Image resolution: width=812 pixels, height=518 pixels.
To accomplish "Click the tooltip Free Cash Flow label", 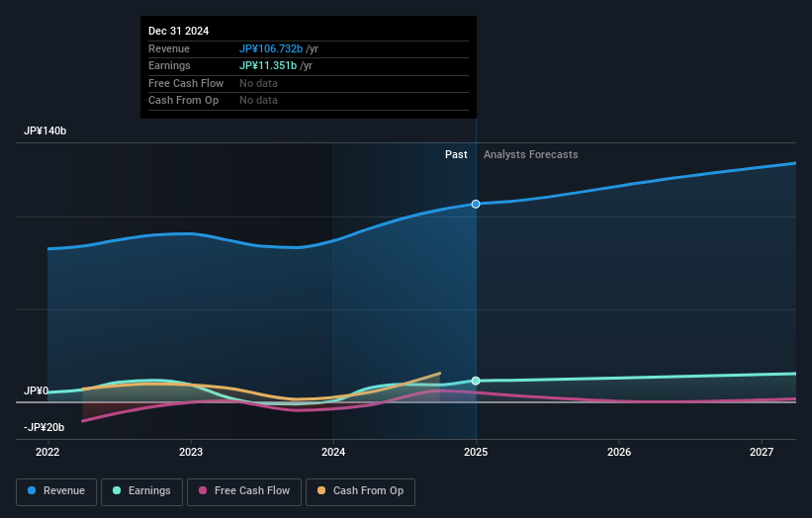I will point(186,83).
